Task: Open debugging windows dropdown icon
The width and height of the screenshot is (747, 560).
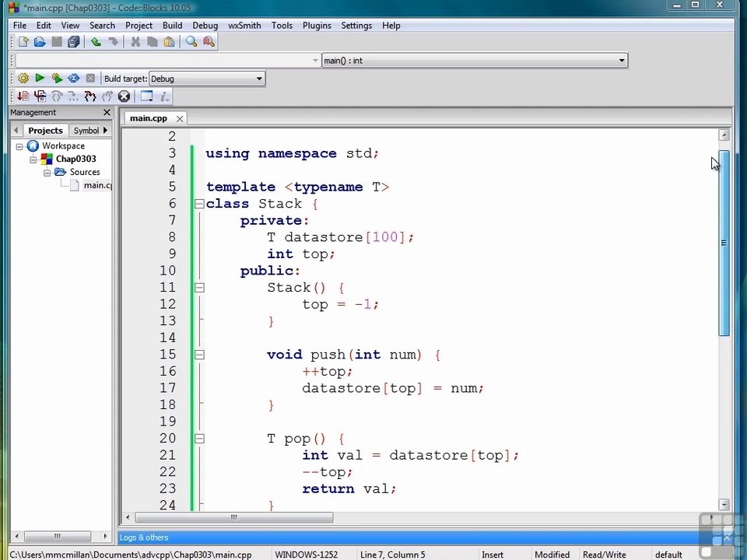Action: tap(147, 96)
